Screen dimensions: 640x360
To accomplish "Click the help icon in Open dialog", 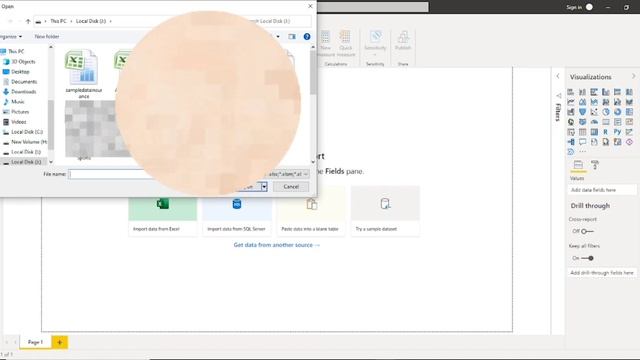I will [x=307, y=37].
